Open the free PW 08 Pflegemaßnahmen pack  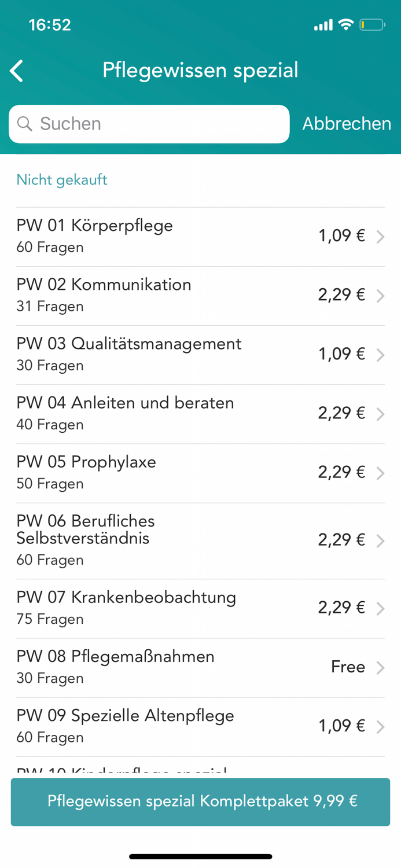coord(174,667)
